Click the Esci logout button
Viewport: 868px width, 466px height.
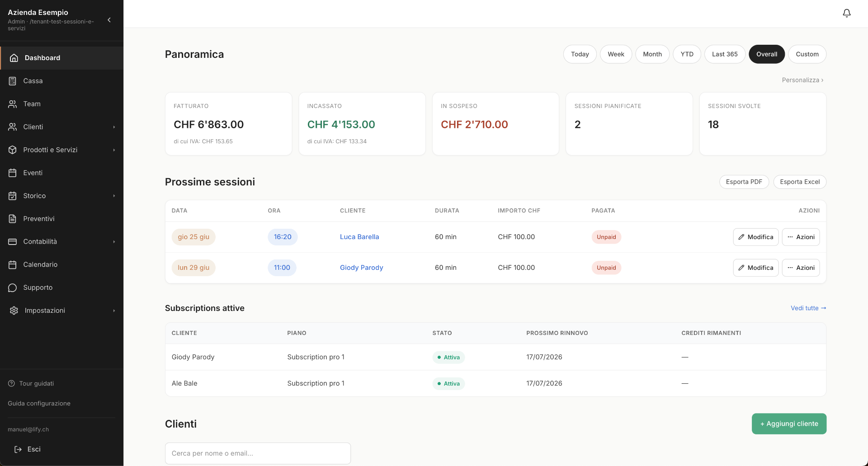pos(27,449)
